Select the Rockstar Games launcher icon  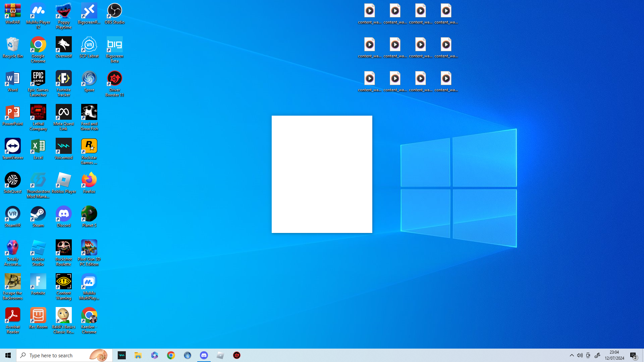point(89,151)
